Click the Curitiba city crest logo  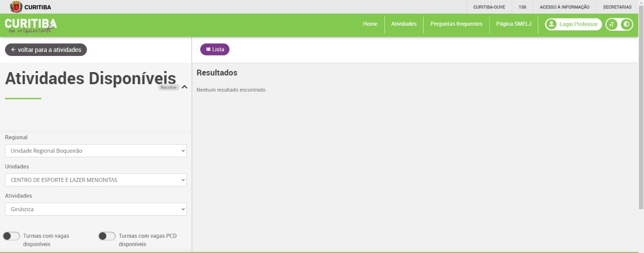click(16, 7)
